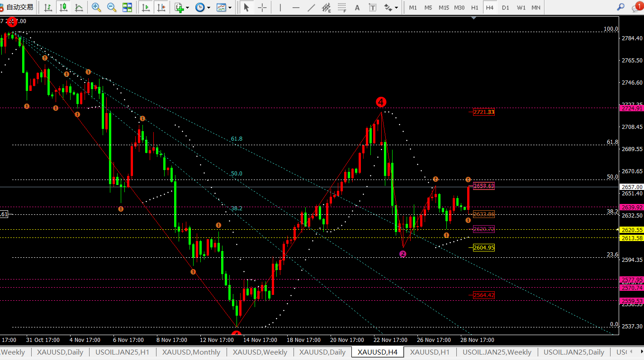Open the add indicator list icon
The width and height of the screenshot is (644, 360).
click(179, 7)
